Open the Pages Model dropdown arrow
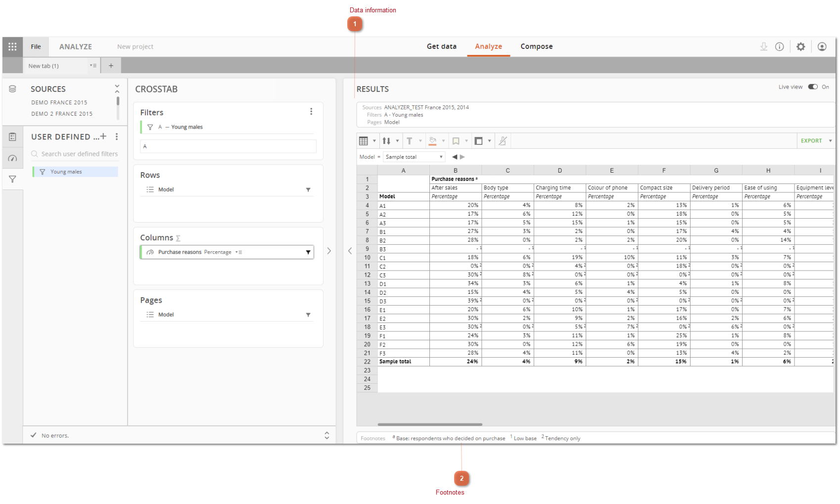Image resolution: width=840 pixels, height=504 pixels. [308, 315]
